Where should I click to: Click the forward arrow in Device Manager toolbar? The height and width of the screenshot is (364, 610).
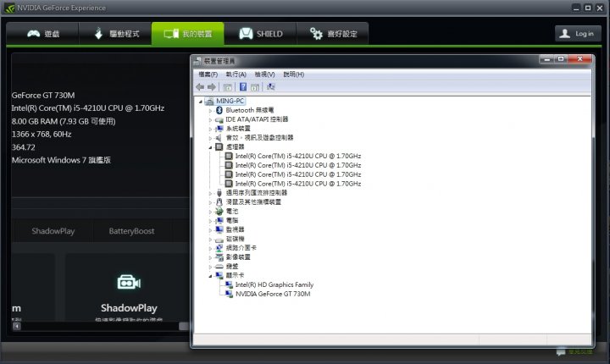(212, 86)
